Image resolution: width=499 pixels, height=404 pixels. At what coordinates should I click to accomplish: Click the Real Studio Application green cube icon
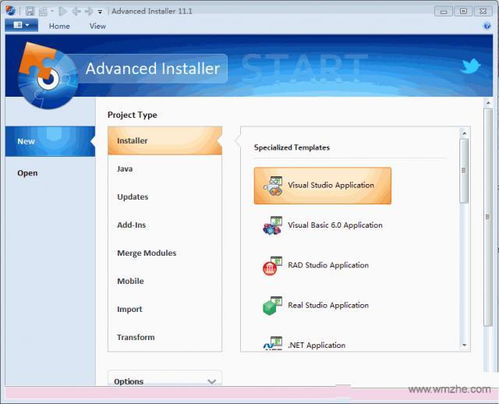272,306
